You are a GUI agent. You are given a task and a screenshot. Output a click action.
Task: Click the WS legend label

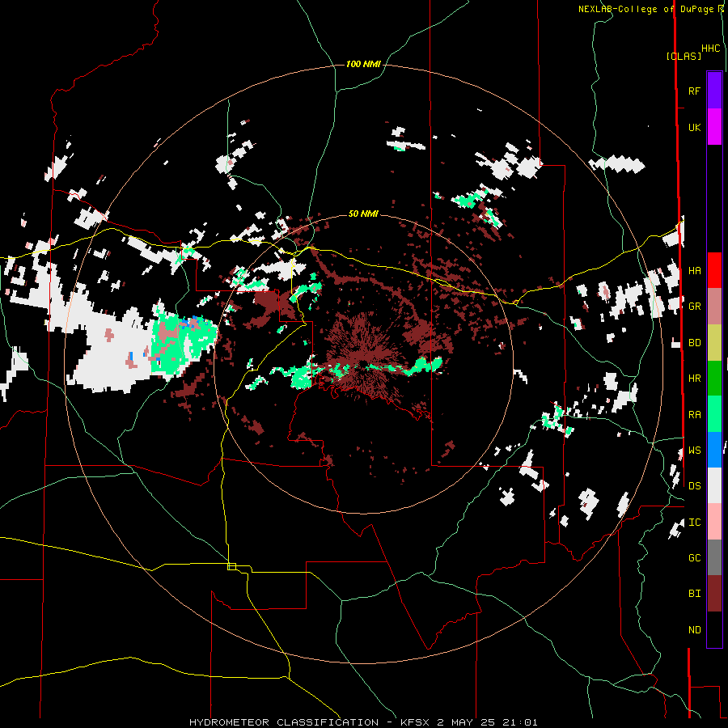coord(694,451)
